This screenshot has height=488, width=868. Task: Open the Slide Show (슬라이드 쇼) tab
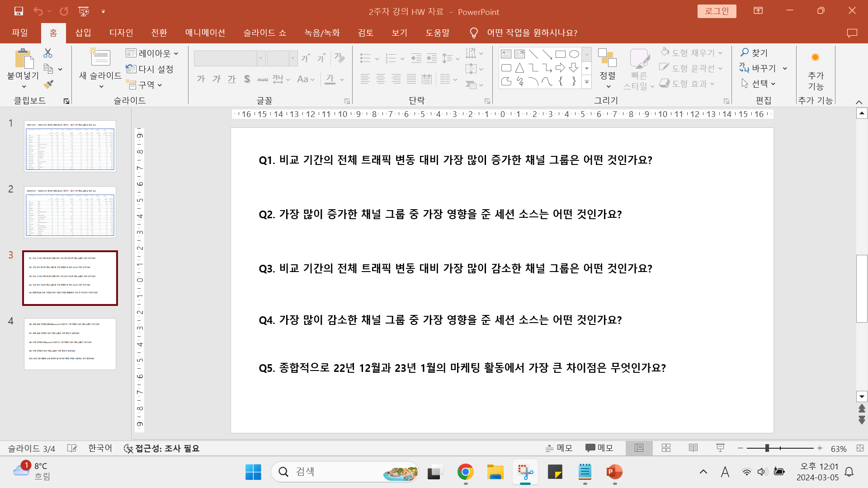(x=265, y=33)
